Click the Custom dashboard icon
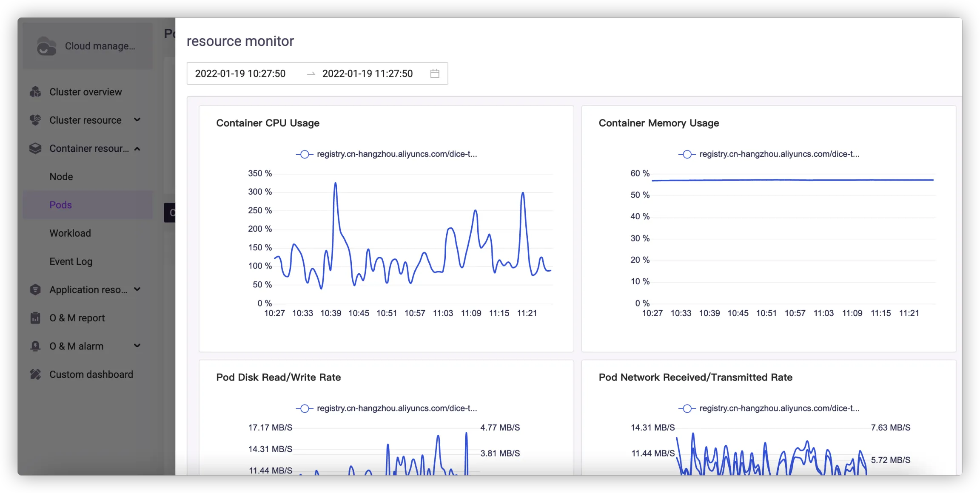 [x=36, y=374]
